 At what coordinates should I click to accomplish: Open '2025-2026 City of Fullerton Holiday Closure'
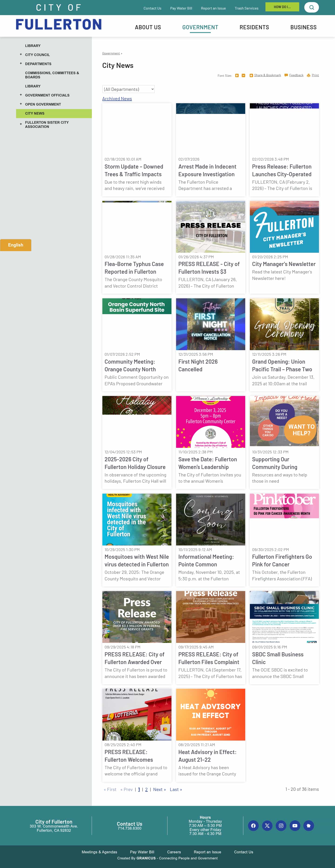pos(135,463)
